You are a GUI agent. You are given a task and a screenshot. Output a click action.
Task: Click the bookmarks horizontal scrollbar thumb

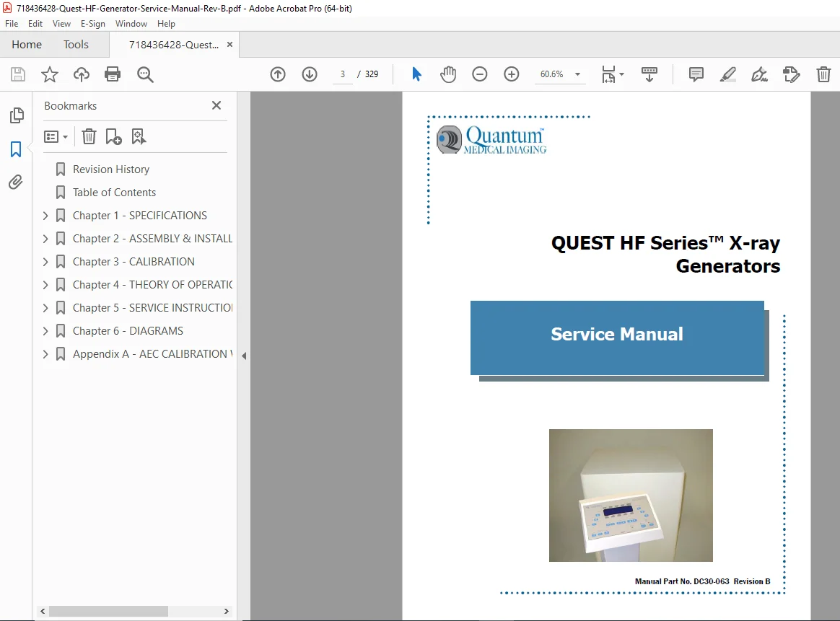coord(108,612)
